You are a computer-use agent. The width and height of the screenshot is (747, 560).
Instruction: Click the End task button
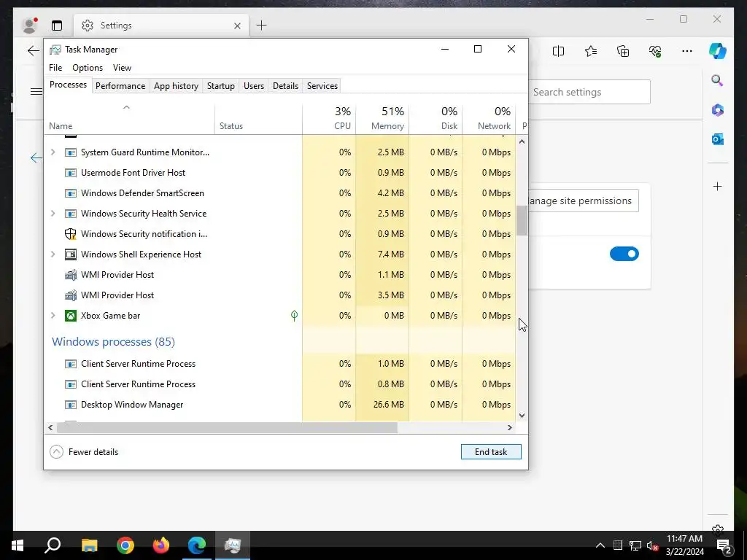491,452
